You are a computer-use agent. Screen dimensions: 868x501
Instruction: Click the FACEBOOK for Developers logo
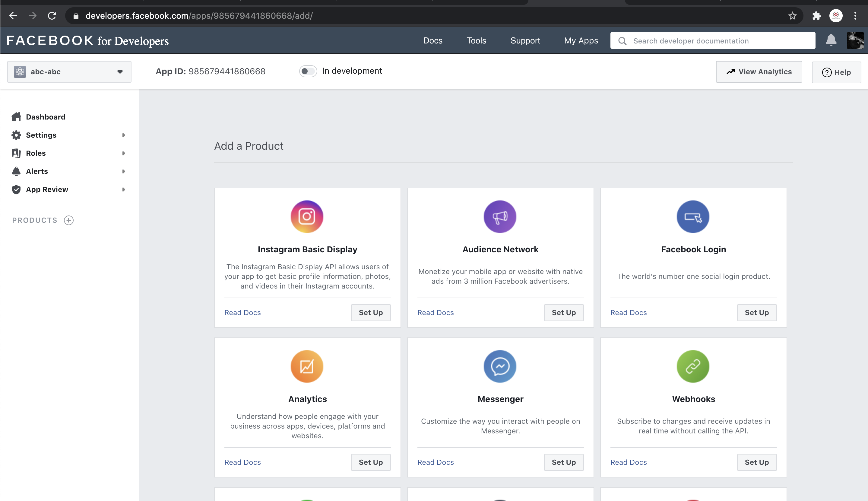[88, 41]
